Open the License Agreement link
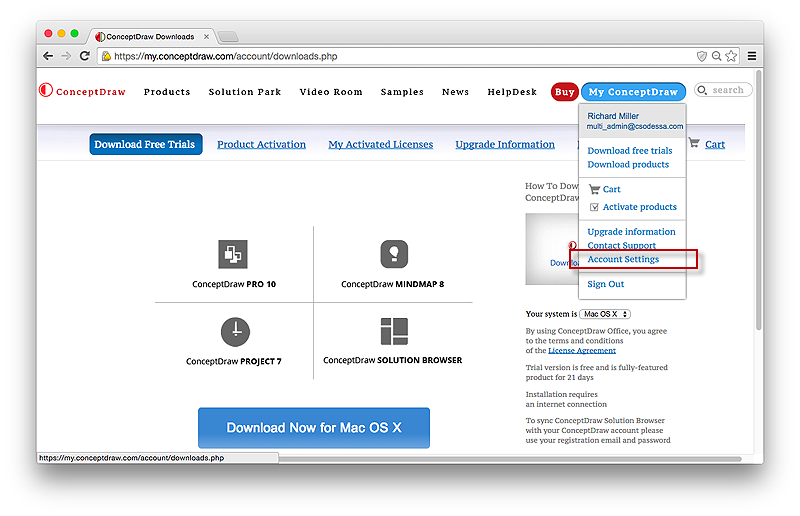The image size is (800, 516). pyautogui.click(x=582, y=351)
